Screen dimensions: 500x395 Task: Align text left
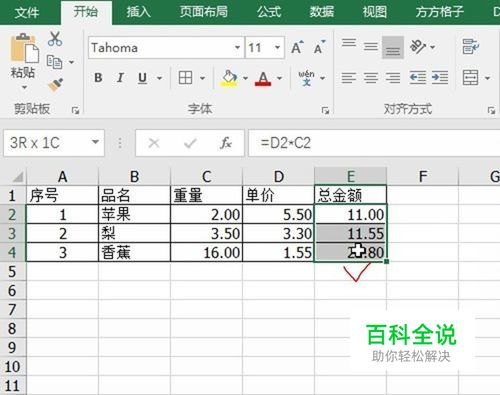[x=349, y=78]
